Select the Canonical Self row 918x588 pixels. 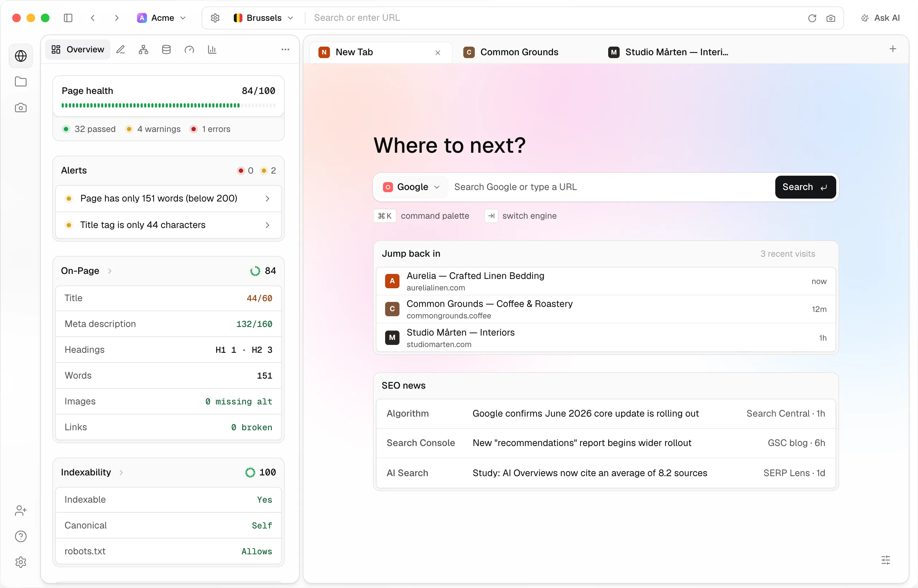tap(169, 525)
